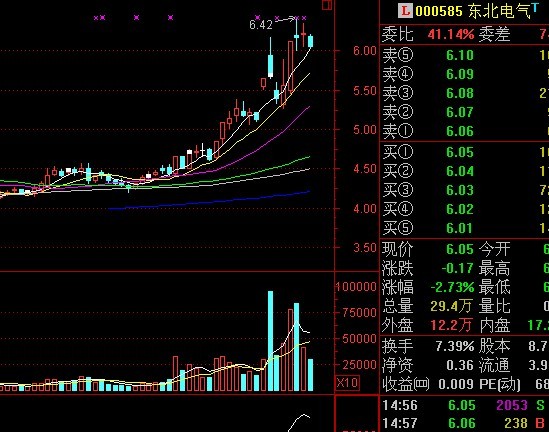
Task: Select the 买② bid price 6.04
Action: tap(460, 171)
